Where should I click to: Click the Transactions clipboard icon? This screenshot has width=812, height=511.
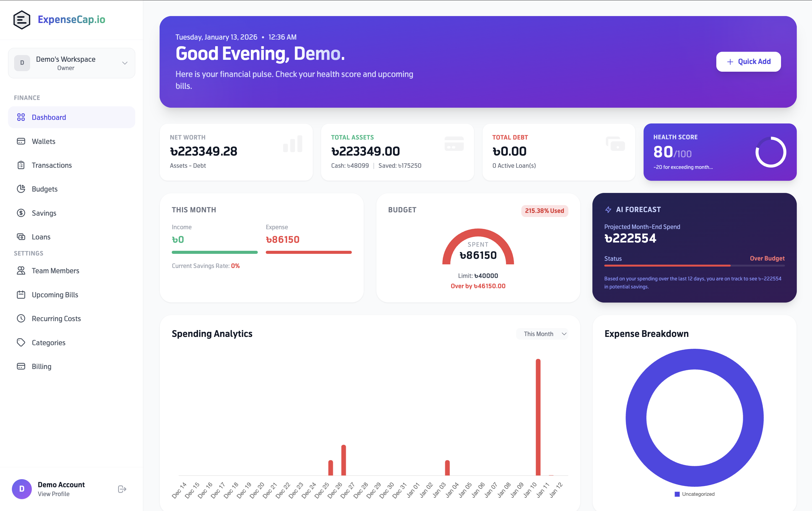(21, 165)
